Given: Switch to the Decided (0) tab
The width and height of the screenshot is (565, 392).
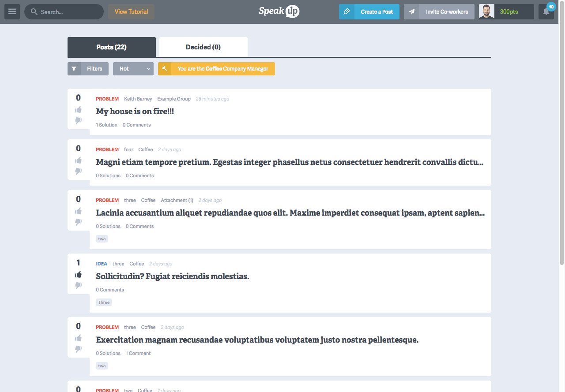Looking at the screenshot, I should click(203, 47).
